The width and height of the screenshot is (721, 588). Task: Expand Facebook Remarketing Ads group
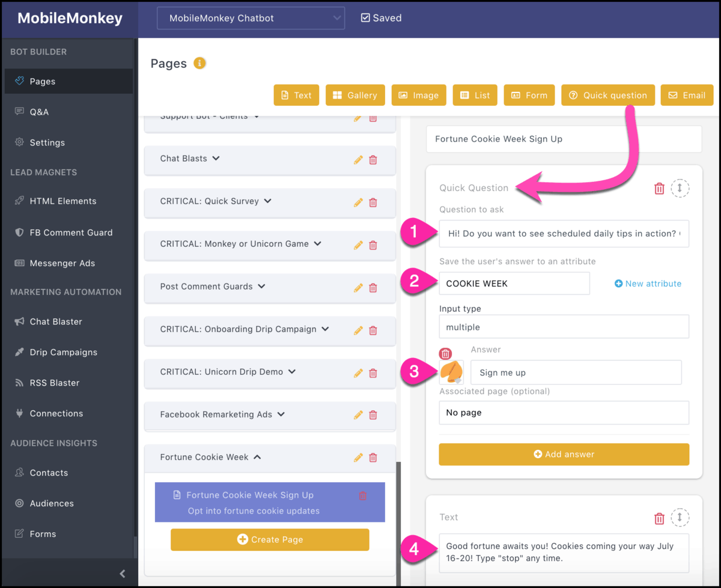(x=281, y=414)
